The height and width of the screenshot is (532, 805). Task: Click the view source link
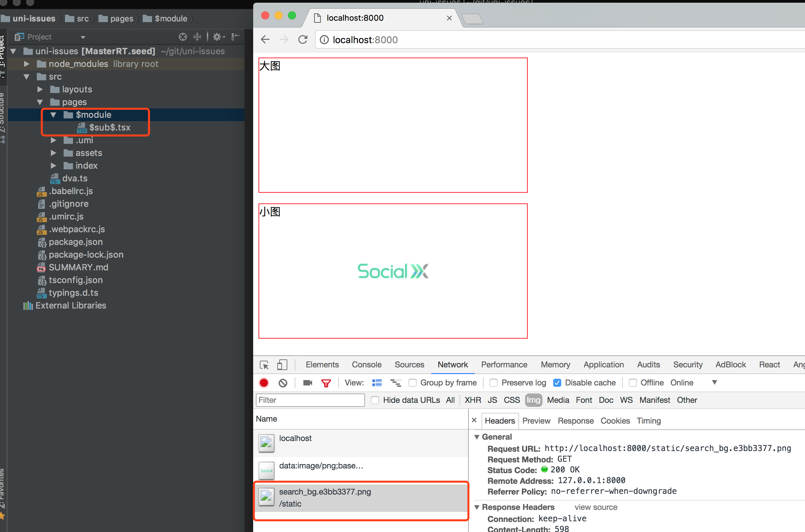coord(596,507)
